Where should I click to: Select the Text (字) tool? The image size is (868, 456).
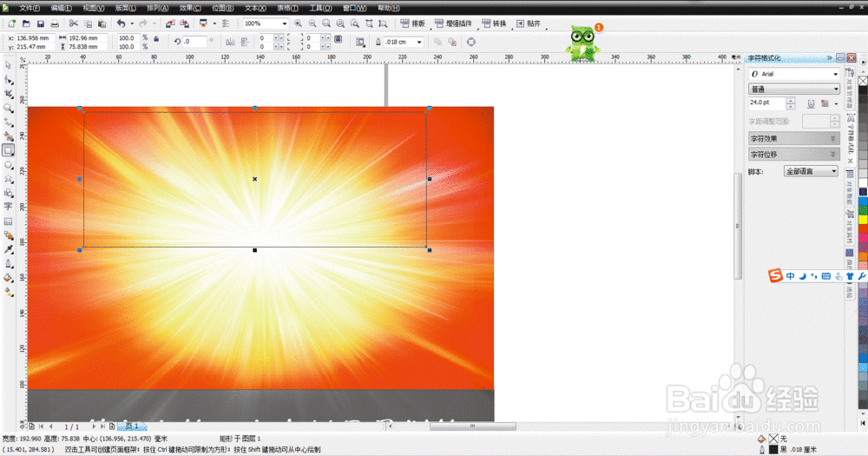pyautogui.click(x=9, y=207)
